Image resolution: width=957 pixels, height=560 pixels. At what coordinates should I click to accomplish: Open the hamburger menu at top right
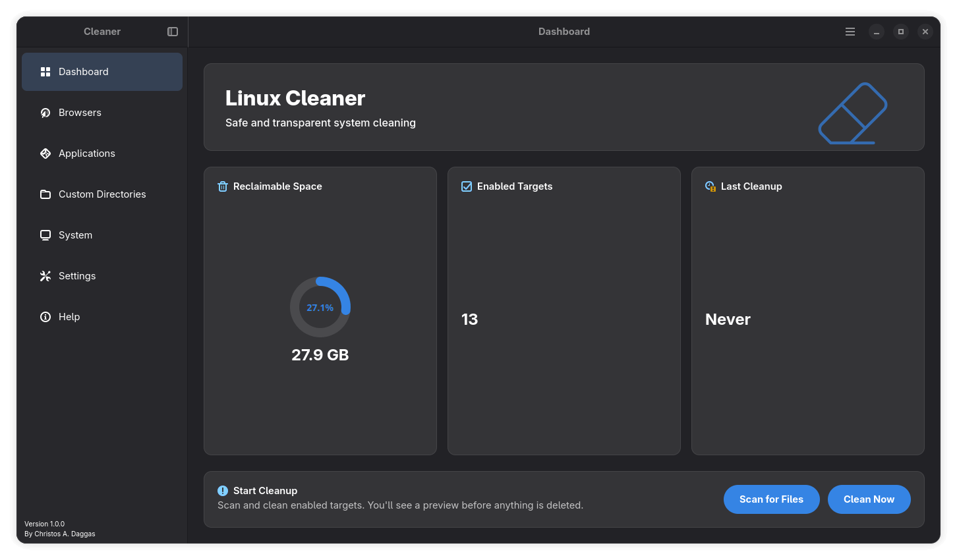pyautogui.click(x=850, y=31)
